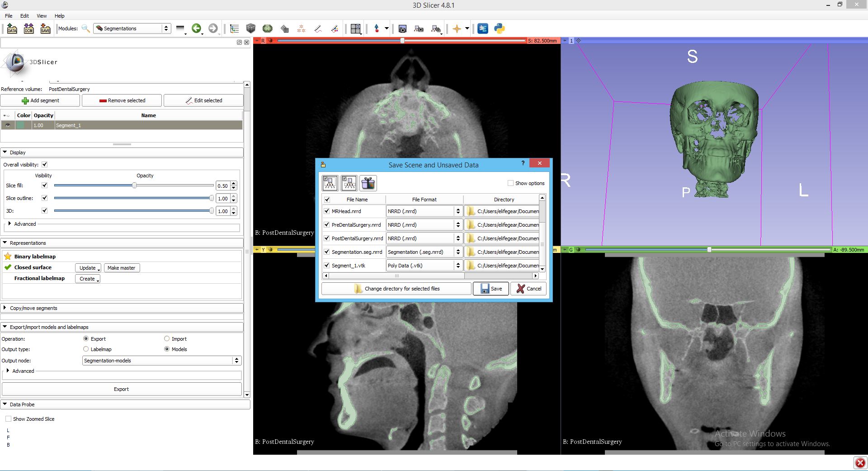
Task: Uncheck MRHead.nrrd file checkbox
Action: (326, 211)
